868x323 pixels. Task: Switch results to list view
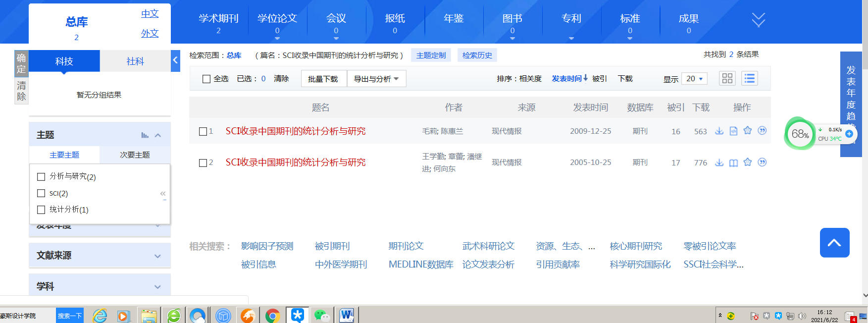point(750,78)
